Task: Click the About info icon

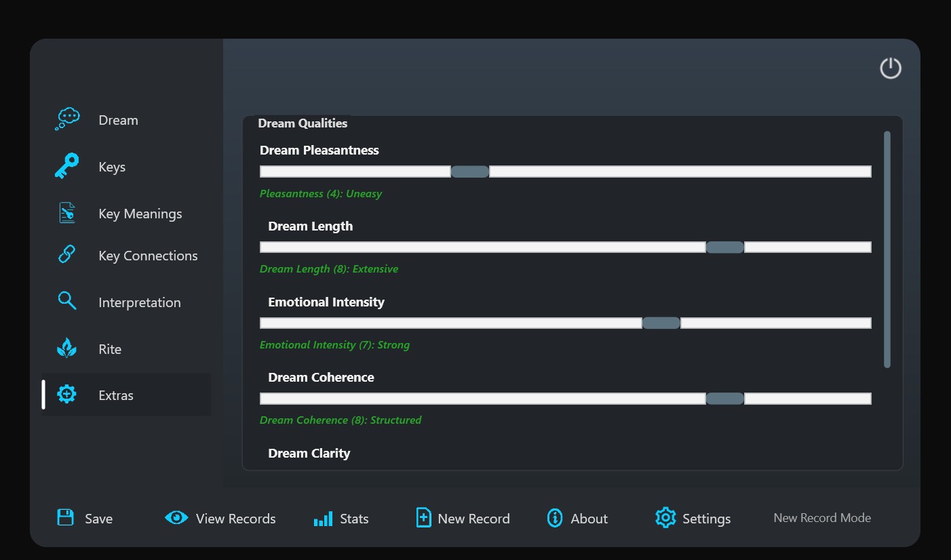Action: click(x=555, y=518)
